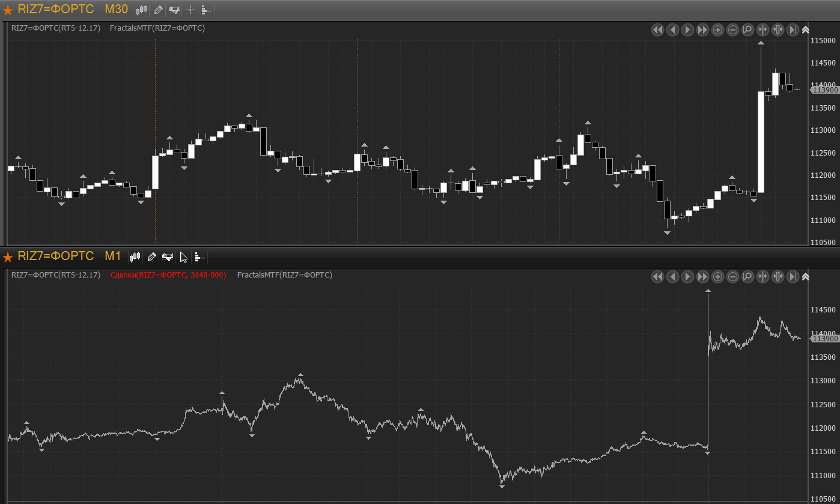Zoom in on the M30 chart
The width and height of the screenshot is (840, 504).
click(717, 29)
